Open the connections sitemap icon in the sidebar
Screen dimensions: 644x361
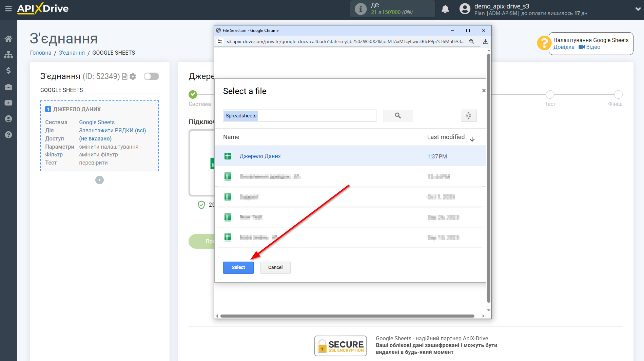coord(8,55)
